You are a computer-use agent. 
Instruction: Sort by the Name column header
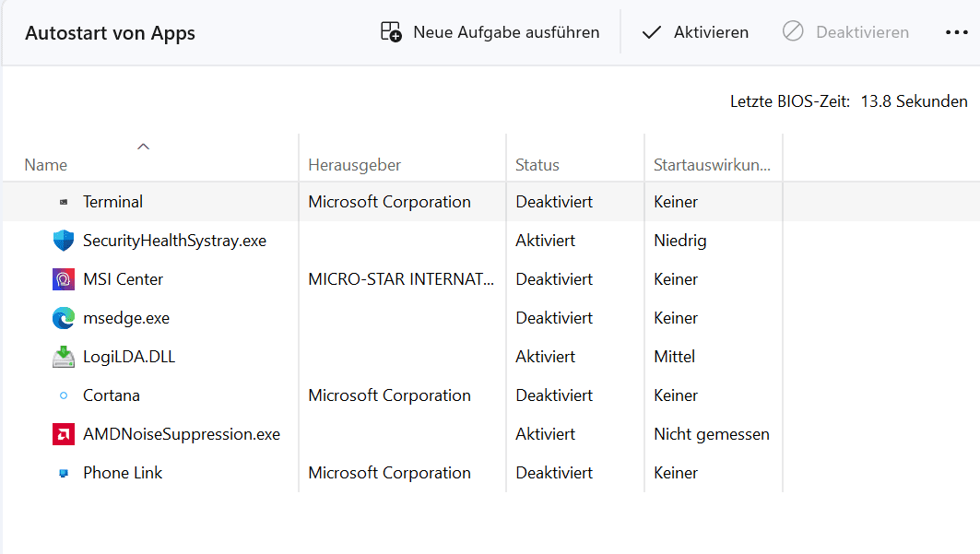click(x=45, y=165)
